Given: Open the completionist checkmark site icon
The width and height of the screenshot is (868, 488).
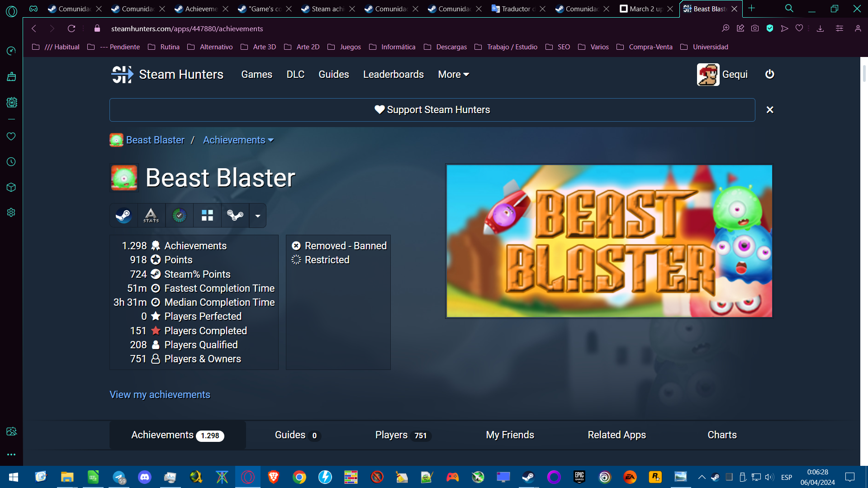Looking at the screenshot, I should pyautogui.click(x=179, y=215).
